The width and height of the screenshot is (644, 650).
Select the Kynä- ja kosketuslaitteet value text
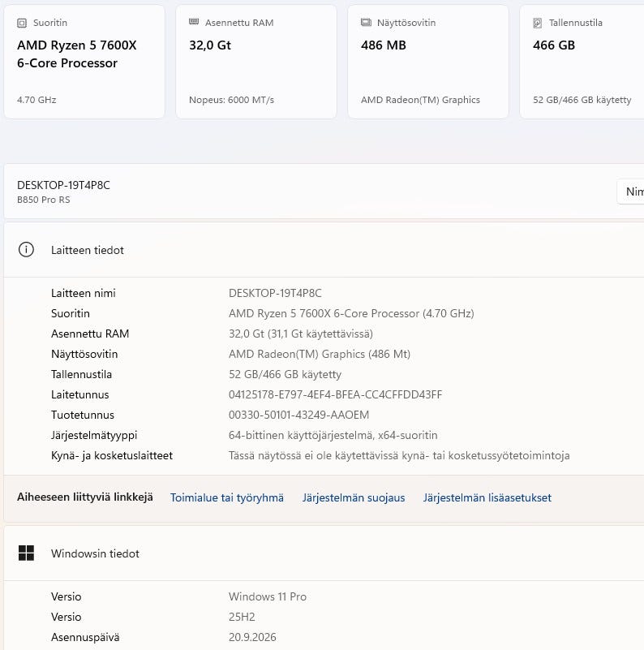399,455
